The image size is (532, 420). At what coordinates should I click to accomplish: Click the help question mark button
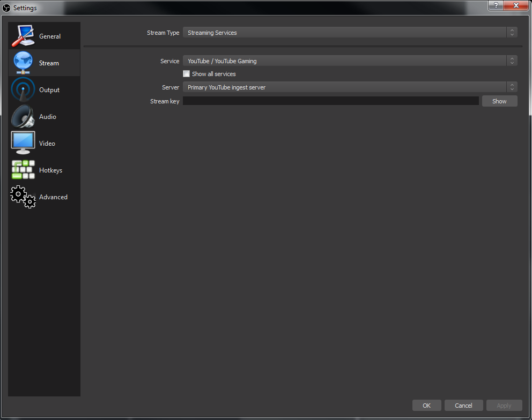coord(496,5)
